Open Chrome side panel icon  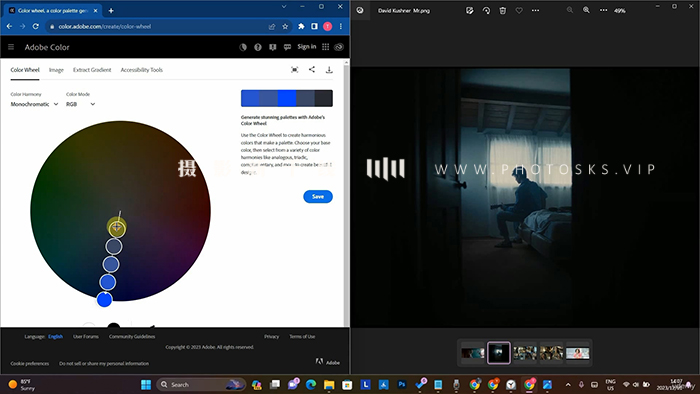click(314, 26)
